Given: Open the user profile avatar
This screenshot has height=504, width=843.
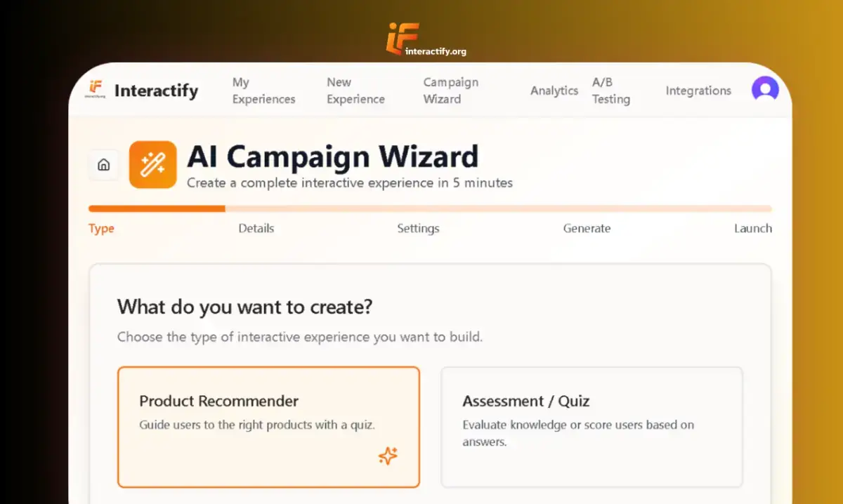Looking at the screenshot, I should coord(765,90).
